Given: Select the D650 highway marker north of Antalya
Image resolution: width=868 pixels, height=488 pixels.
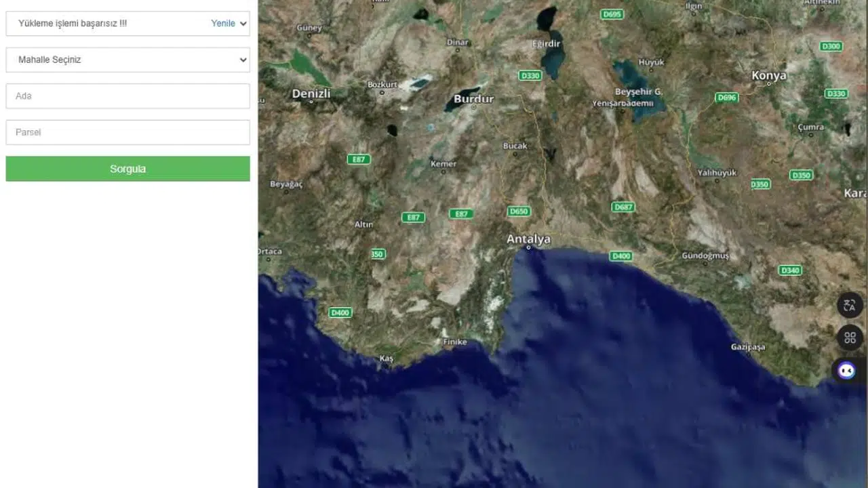Looking at the screenshot, I should pos(518,211).
